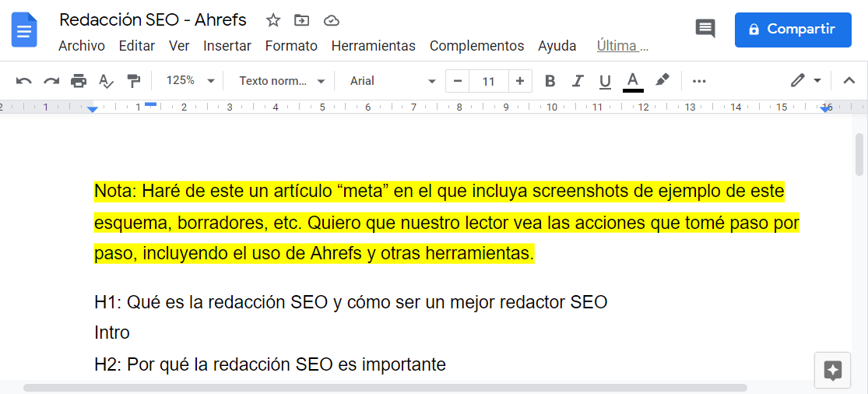This screenshot has width=868, height=394.
Task: Open the Complementos menu
Action: tap(476, 46)
